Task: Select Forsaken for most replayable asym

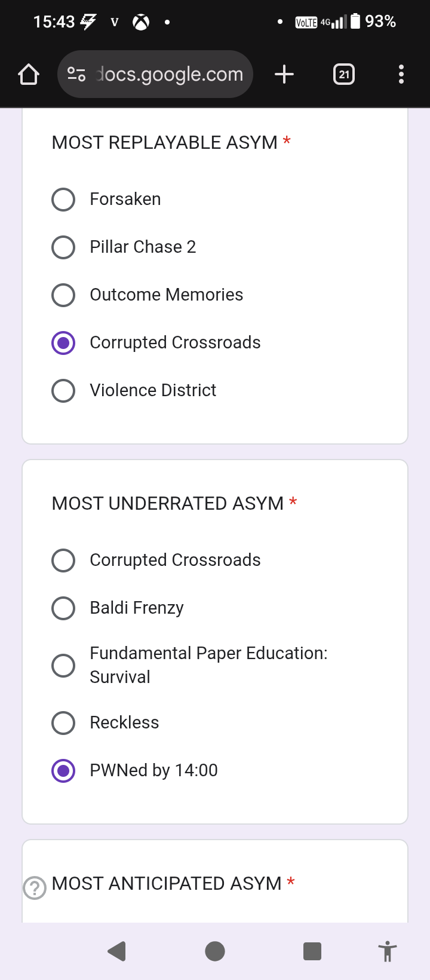Action: [x=63, y=200]
